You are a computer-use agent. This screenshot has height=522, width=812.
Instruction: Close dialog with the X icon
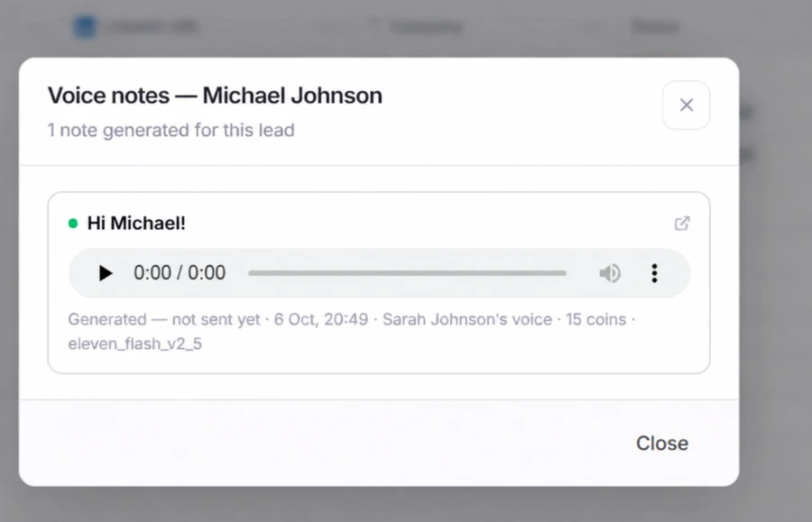(687, 105)
